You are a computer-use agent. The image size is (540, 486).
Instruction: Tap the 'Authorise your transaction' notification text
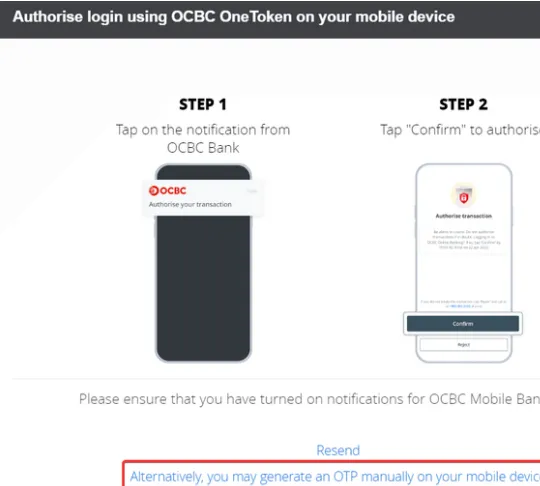(190, 205)
